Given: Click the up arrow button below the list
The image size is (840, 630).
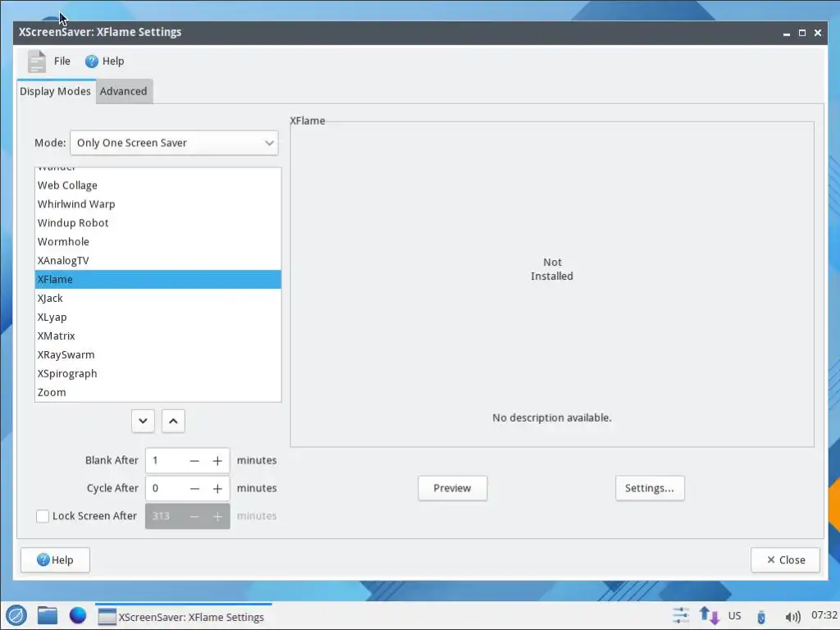Looking at the screenshot, I should tap(173, 421).
